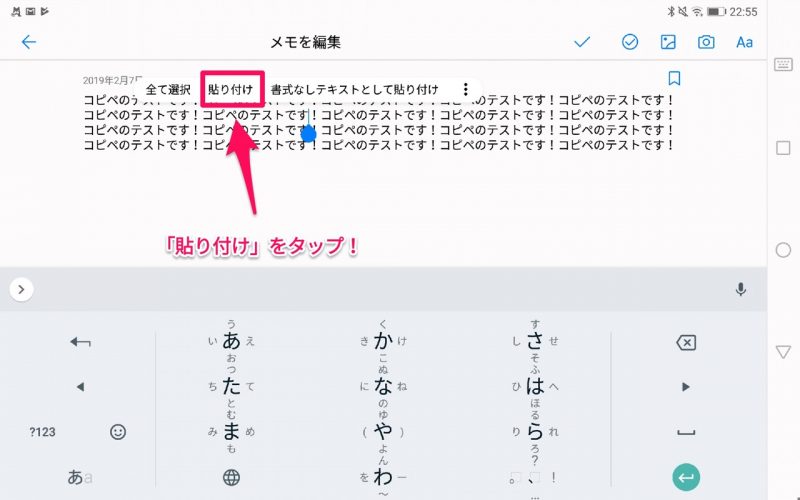This screenshot has height=500, width=800.
Task: Select 貼り付け in the context menu
Action: click(231, 89)
